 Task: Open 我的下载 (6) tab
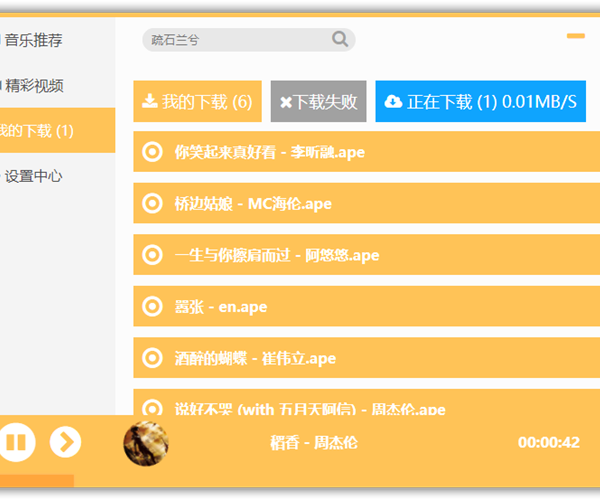pos(197,102)
